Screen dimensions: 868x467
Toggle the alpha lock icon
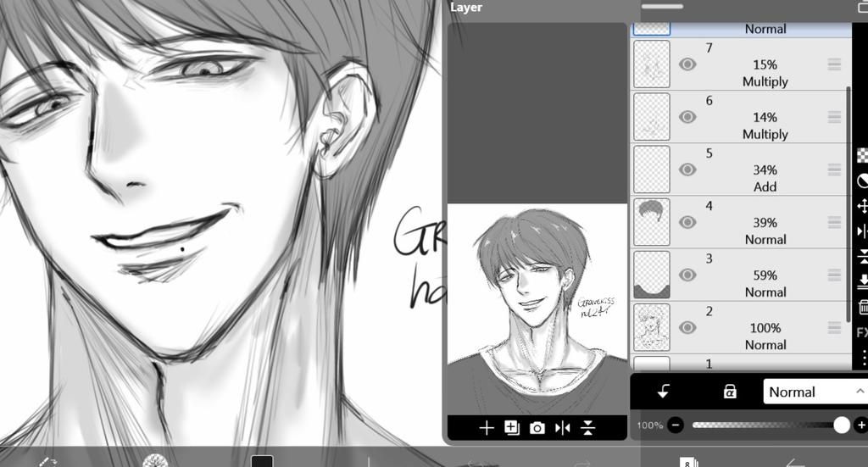(x=730, y=392)
